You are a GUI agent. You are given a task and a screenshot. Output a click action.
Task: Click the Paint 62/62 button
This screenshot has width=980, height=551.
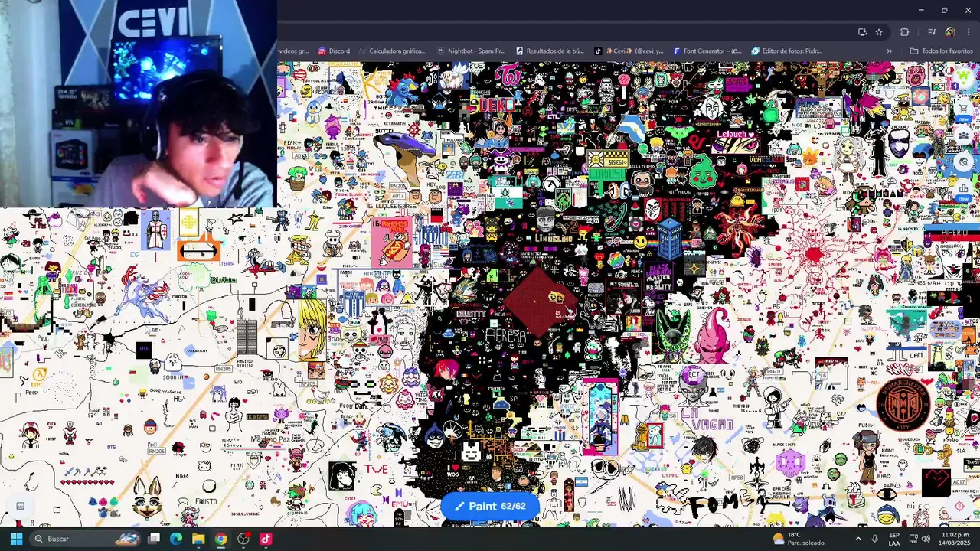pyautogui.click(x=490, y=507)
